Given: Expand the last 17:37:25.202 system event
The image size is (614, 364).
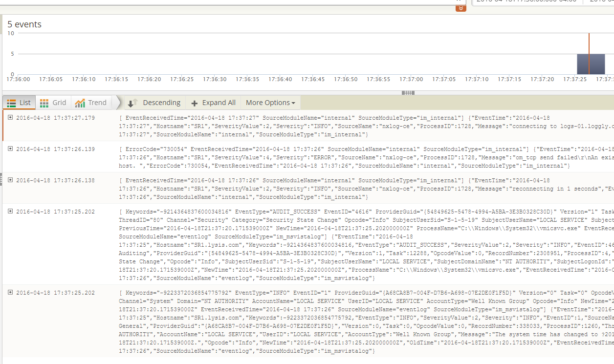Looking at the screenshot, I should [x=10, y=292].
